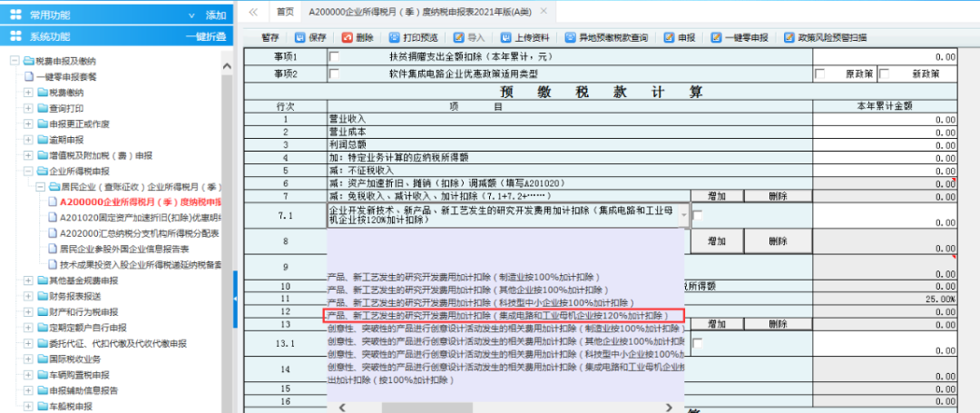Viewport: 980px width, 413px height.
Task: Click the 导入 import toolbar icon
Action: click(459, 37)
